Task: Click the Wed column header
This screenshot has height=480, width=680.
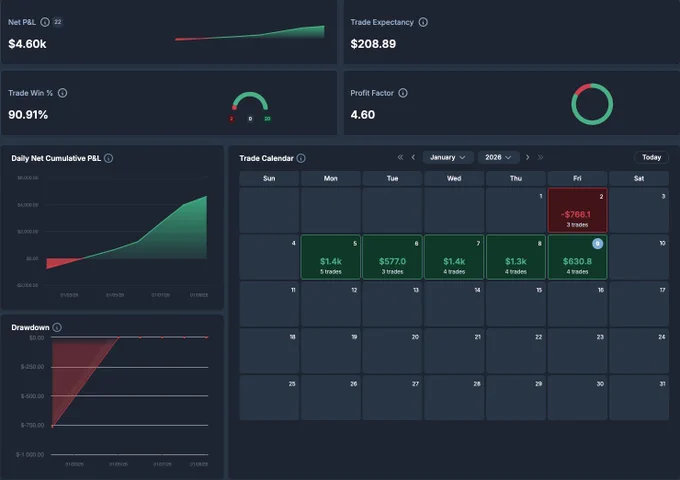Action: (454, 178)
